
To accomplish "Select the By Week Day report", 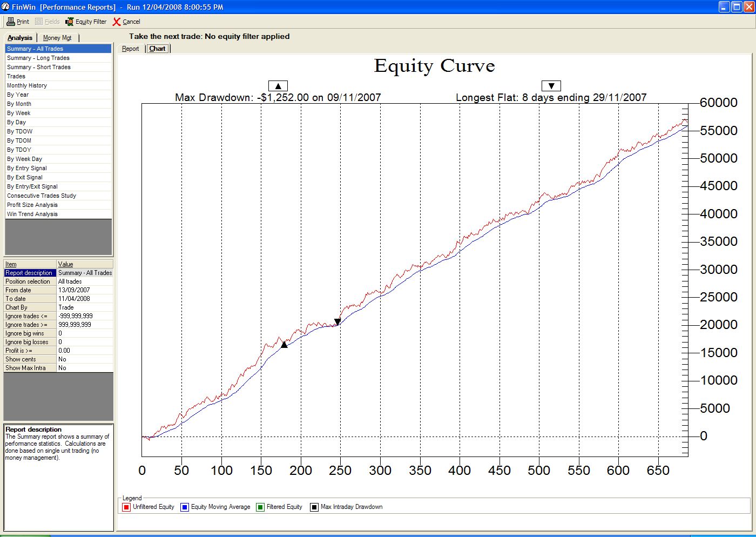I will [58, 159].
